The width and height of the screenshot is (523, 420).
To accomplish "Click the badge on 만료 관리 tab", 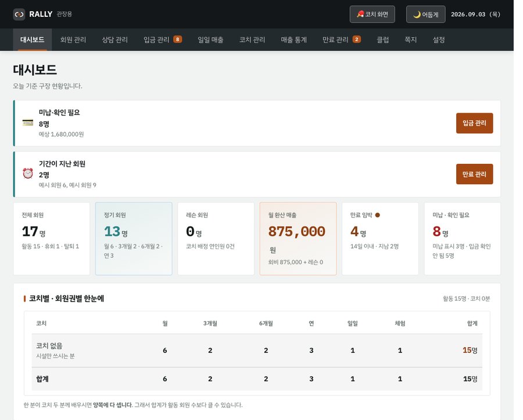I will (x=357, y=40).
